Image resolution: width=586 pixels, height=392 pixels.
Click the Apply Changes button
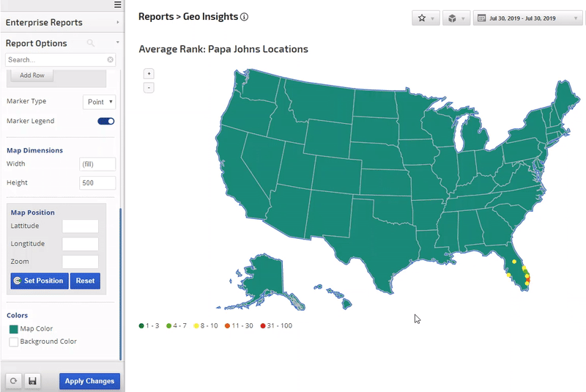click(x=89, y=381)
